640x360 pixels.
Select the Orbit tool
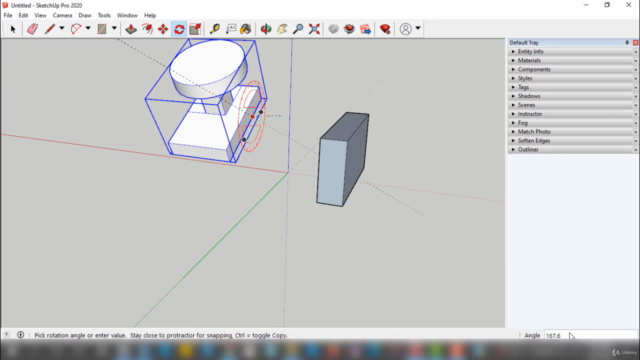[x=266, y=29]
